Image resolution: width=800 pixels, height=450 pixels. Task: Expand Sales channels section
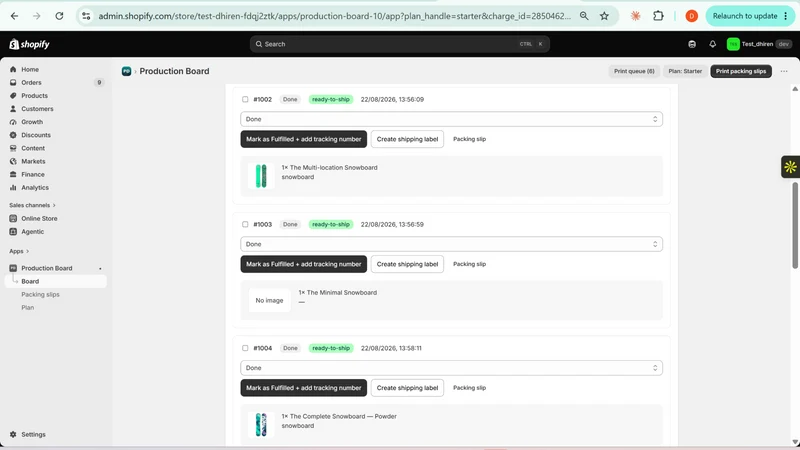coord(32,205)
